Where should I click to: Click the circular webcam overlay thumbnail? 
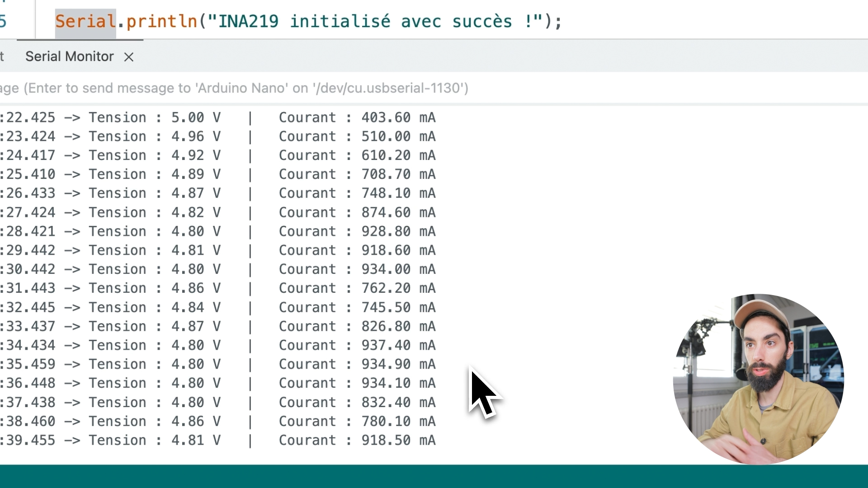758,379
